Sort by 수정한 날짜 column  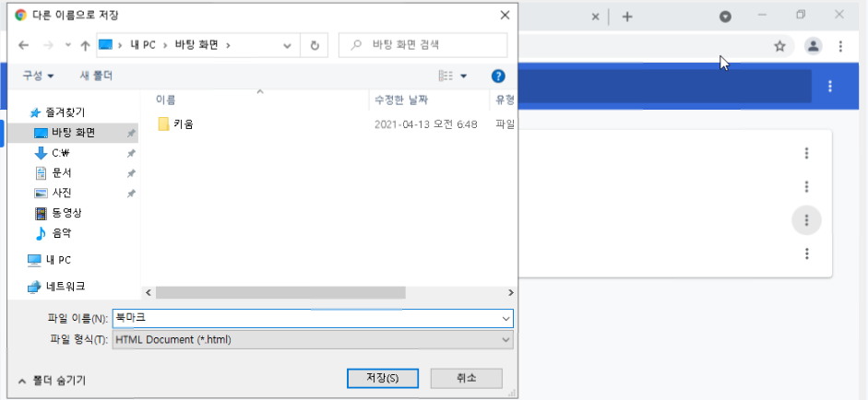coord(400,100)
